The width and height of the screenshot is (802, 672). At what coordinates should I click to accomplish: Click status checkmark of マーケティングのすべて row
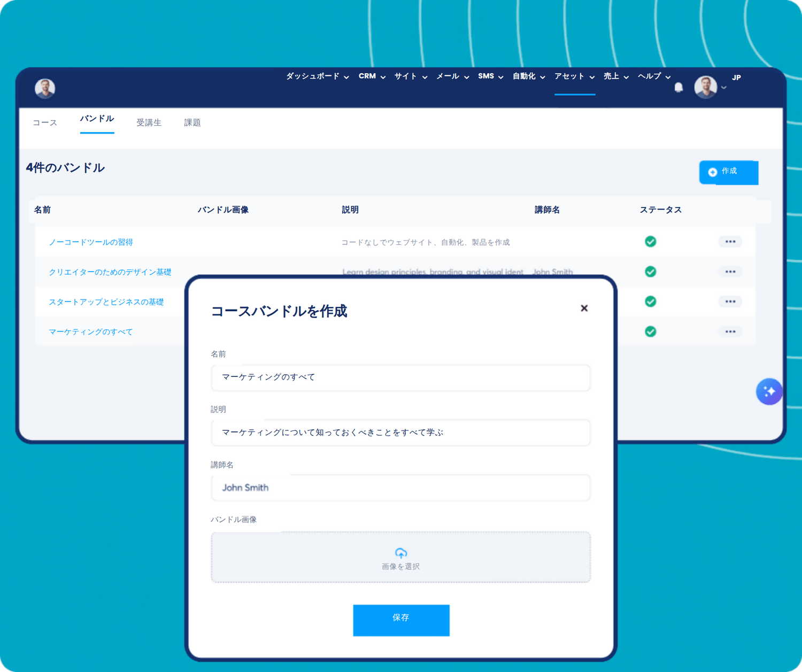pos(650,331)
